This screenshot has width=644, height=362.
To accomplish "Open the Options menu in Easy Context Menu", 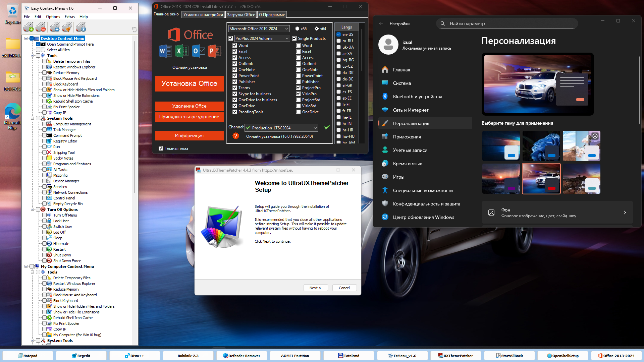I will pyautogui.click(x=53, y=17).
